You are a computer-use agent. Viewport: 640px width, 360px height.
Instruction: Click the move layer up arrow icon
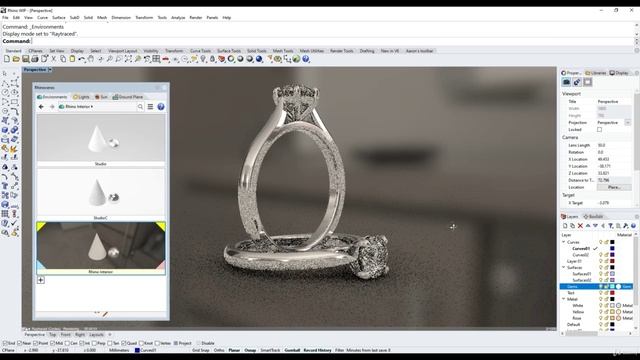(588, 226)
